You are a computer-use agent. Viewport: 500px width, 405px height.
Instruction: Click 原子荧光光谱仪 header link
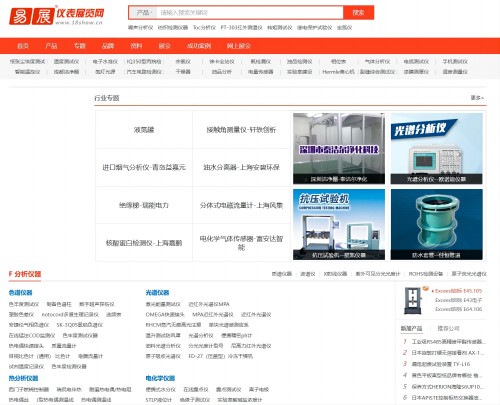pyautogui.click(x=469, y=274)
